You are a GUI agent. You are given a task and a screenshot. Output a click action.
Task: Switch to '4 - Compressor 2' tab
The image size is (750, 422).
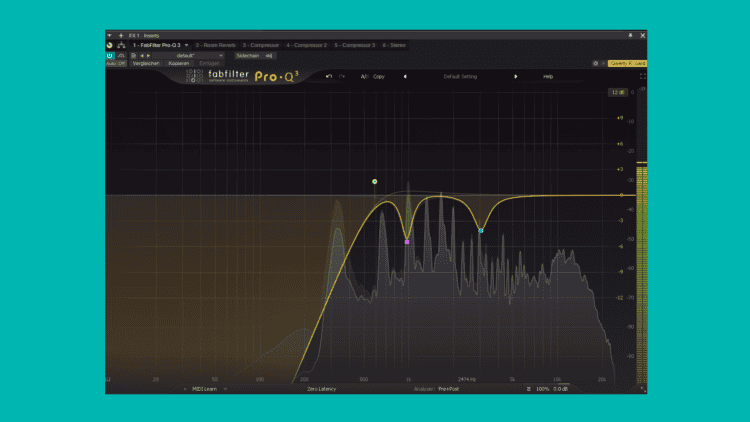[307, 45]
